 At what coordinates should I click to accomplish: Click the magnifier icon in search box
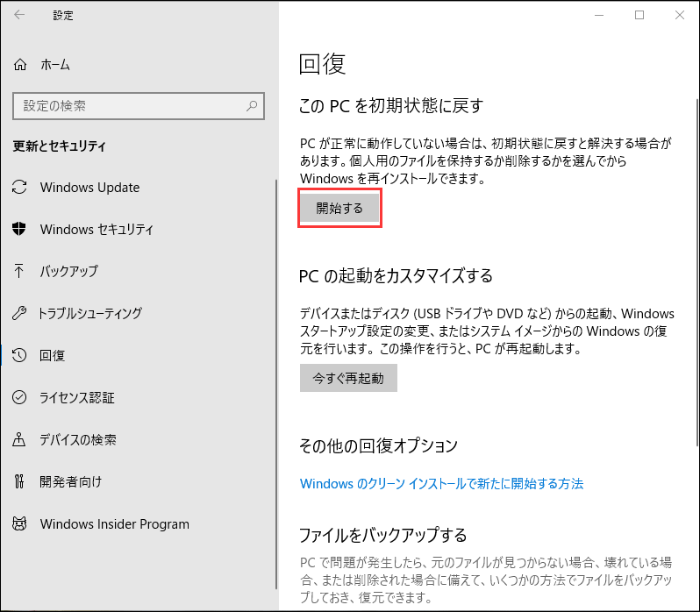point(252,106)
